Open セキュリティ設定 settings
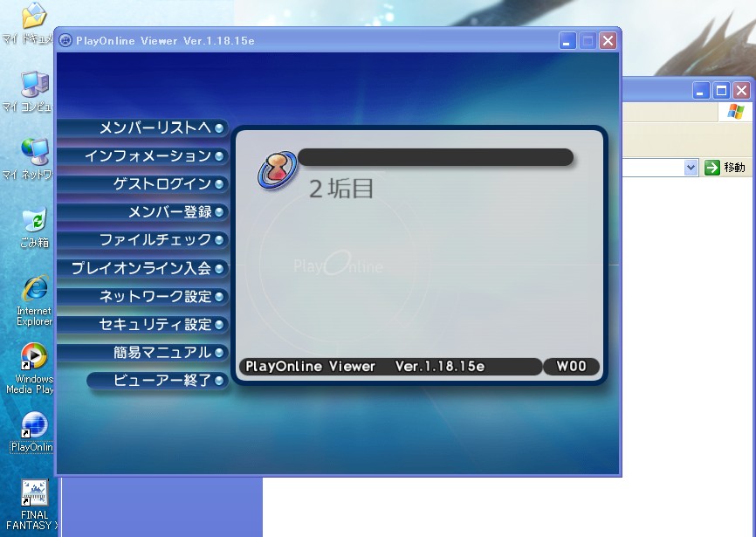This screenshot has height=537, width=756. (x=155, y=324)
